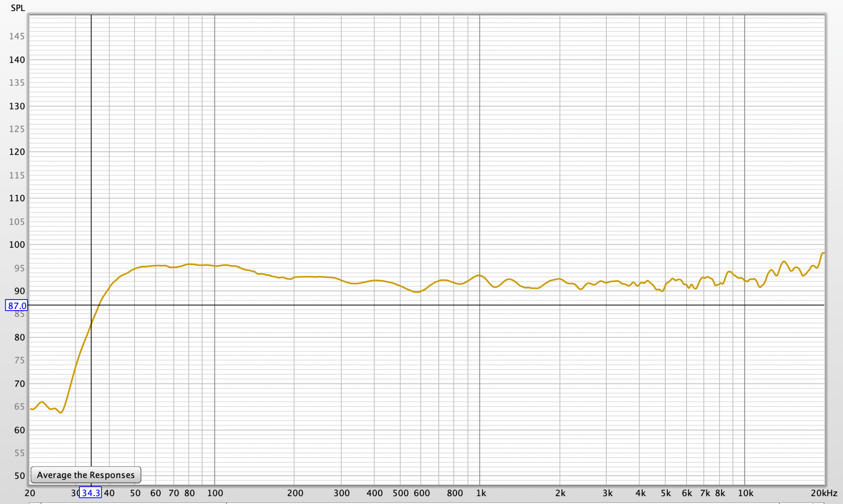Click the SPL axis title label

click(x=18, y=8)
